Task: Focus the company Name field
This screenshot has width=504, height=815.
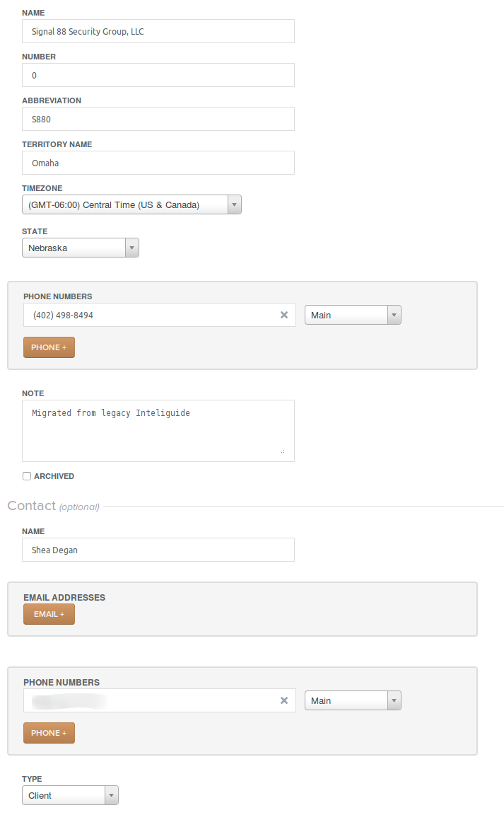Action: [158, 31]
